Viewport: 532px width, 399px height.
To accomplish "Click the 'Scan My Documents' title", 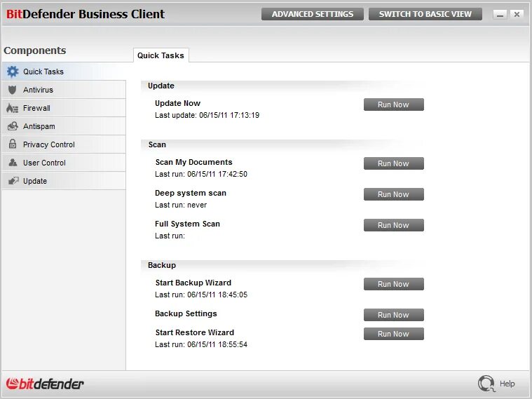I will click(193, 162).
